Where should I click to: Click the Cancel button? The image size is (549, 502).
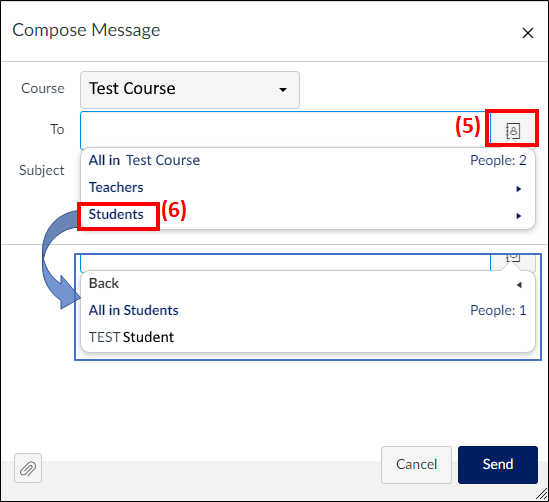pos(416,465)
